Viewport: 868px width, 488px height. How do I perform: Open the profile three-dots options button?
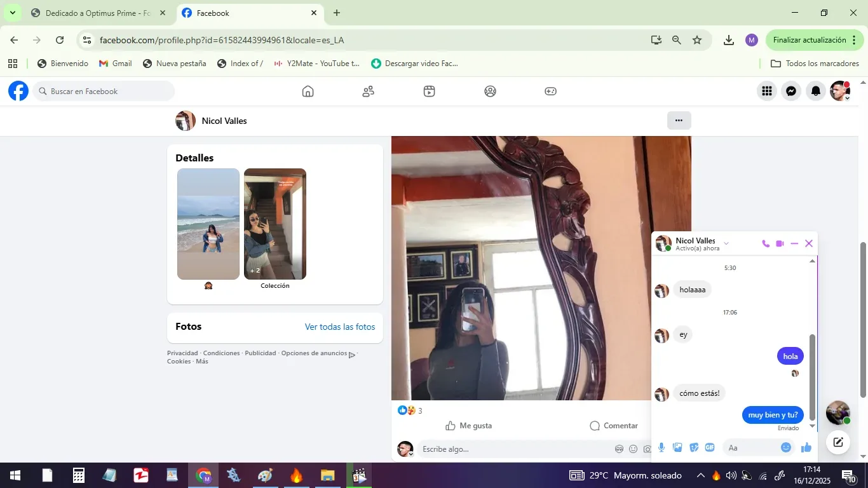click(679, 121)
